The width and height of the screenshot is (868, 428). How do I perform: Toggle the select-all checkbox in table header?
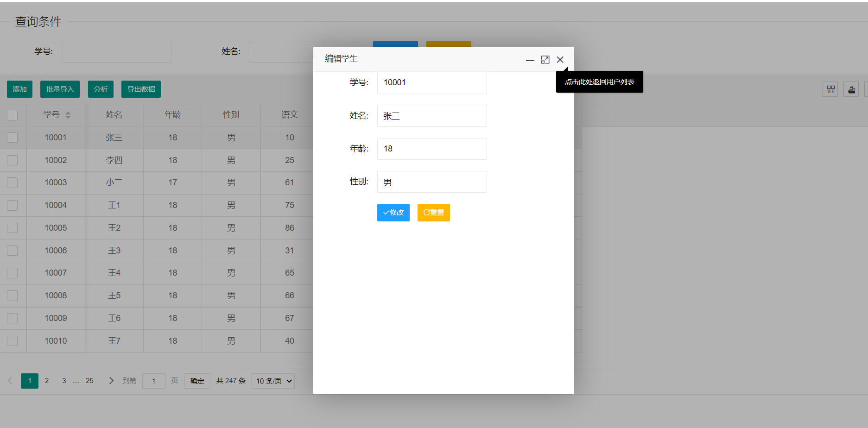coord(13,114)
